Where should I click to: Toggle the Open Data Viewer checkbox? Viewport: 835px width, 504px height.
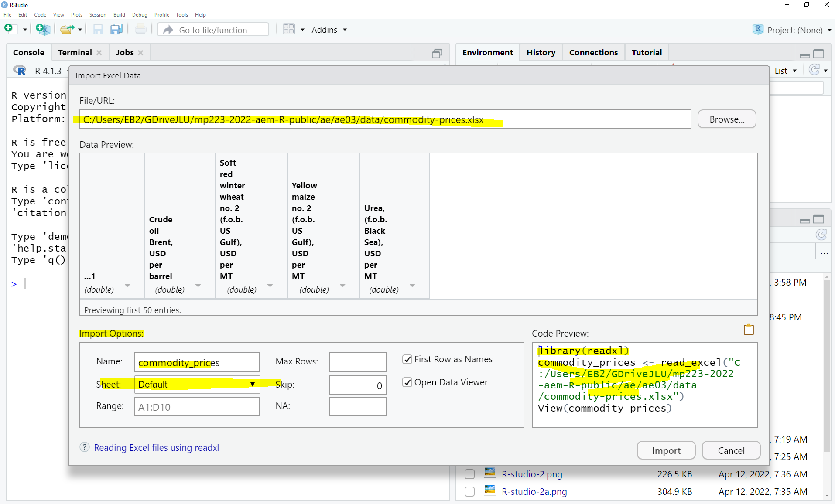[x=407, y=382]
